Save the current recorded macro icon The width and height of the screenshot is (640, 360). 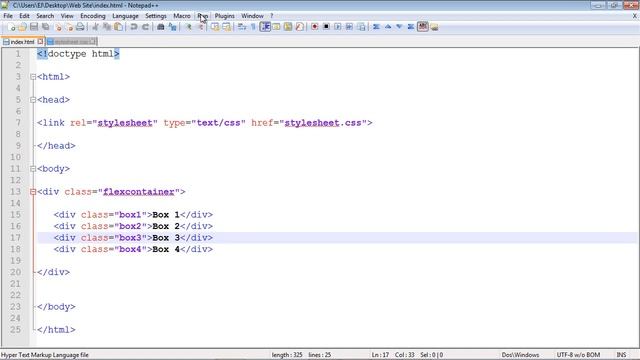[x=361, y=27]
